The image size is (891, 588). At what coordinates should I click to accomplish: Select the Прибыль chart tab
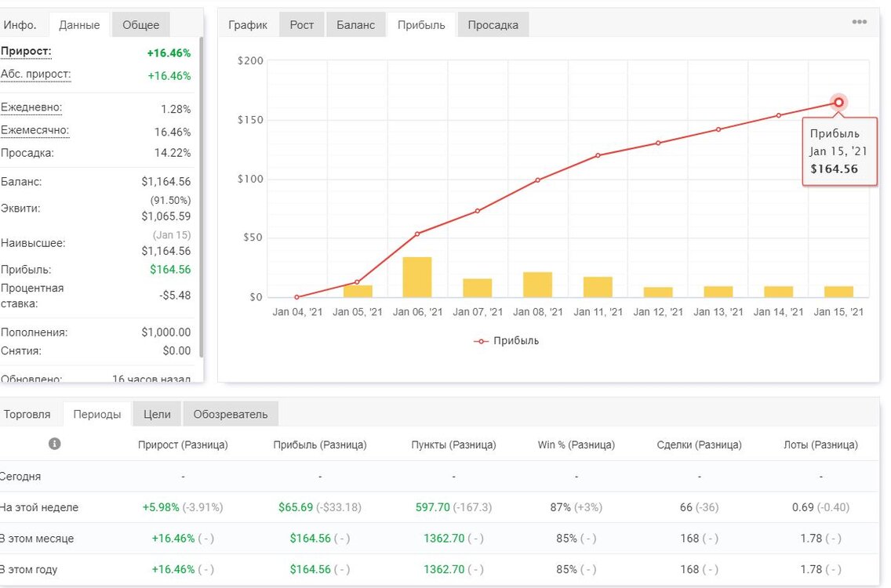point(421,25)
